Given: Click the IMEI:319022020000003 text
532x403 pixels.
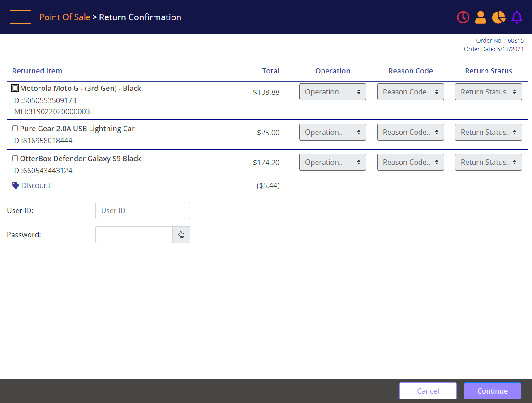Looking at the screenshot, I should tap(51, 111).
